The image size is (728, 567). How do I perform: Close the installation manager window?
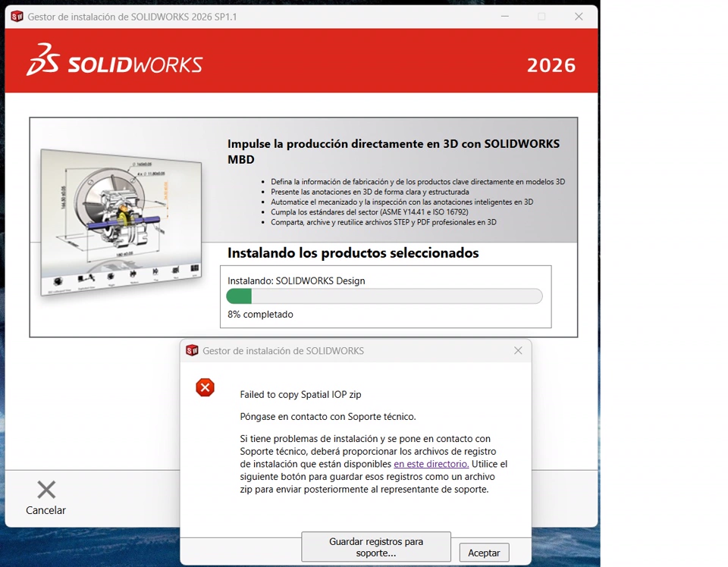579,17
